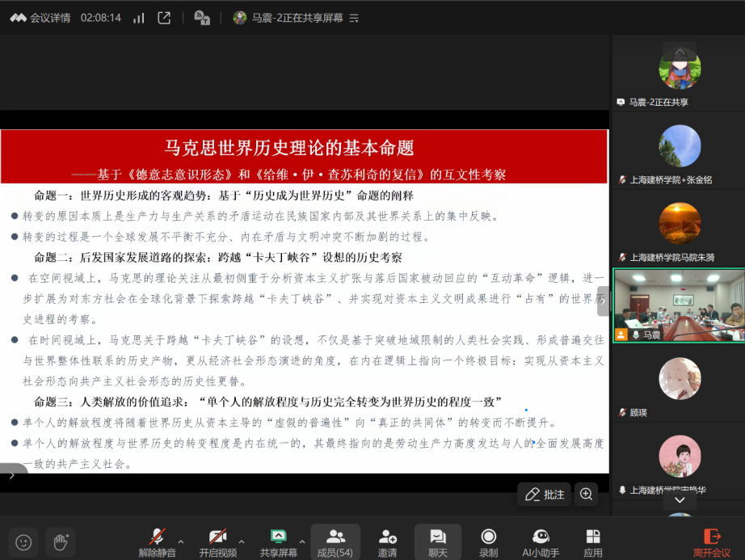Screen dimensions: 745x560
Task: Click the zoom-in magnifier on shared screen
Action: [587, 494]
